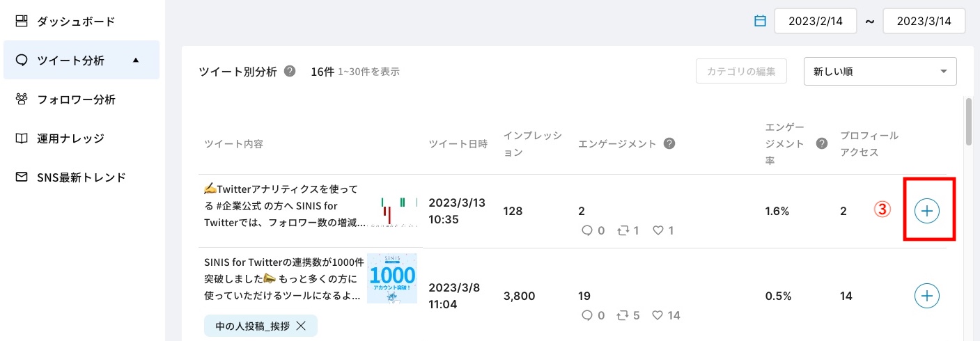Open the 新しい順 sort dropdown
The height and width of the screenshot is (341, 980).
880,71
